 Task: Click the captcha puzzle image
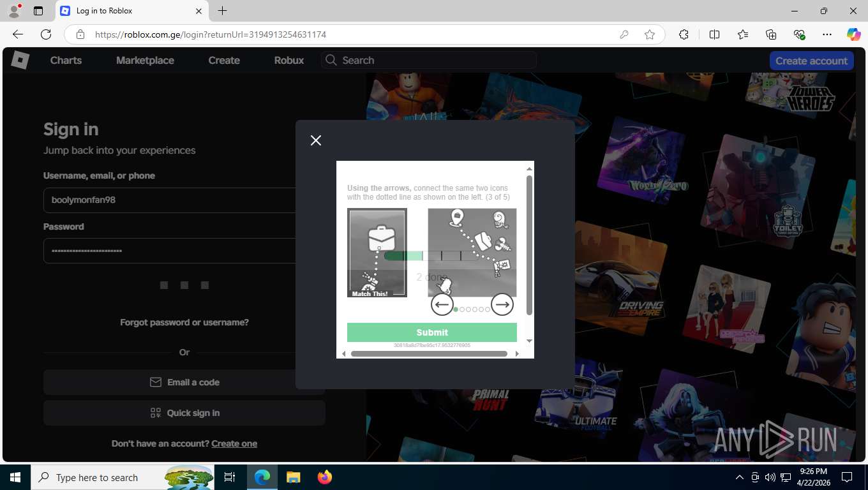pos(472,253)
